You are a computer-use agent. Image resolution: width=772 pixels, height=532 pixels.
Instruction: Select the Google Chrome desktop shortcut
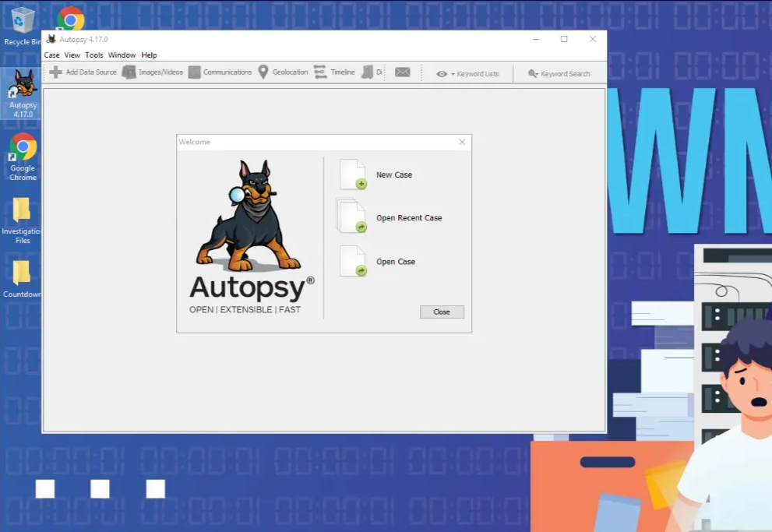coord(23,157)
